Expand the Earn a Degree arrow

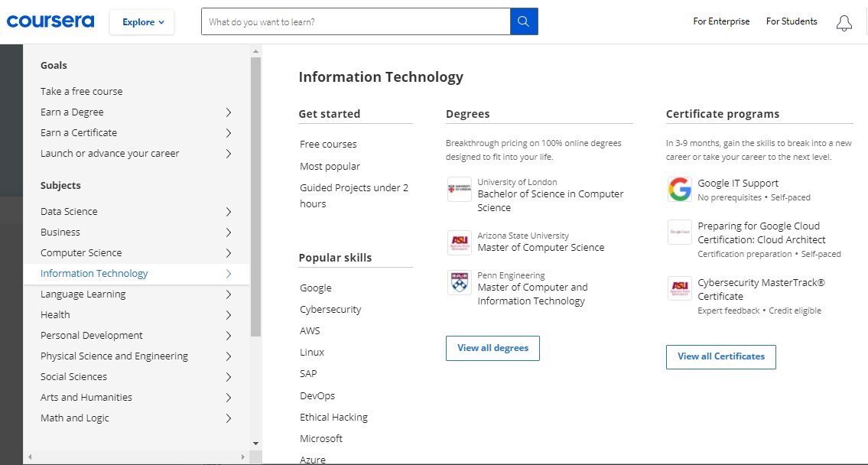pyautogui.click(x=228, y=112)
